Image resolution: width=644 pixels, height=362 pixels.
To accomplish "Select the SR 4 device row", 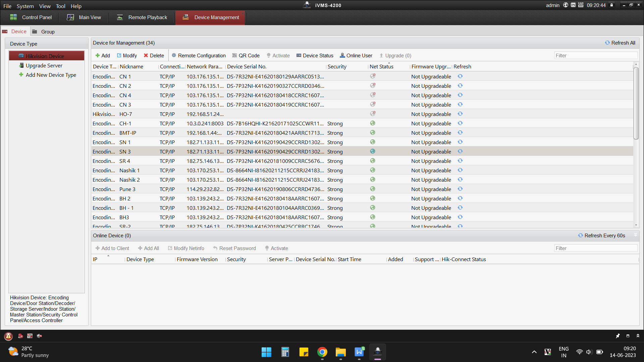I will (x=362, y=161).
